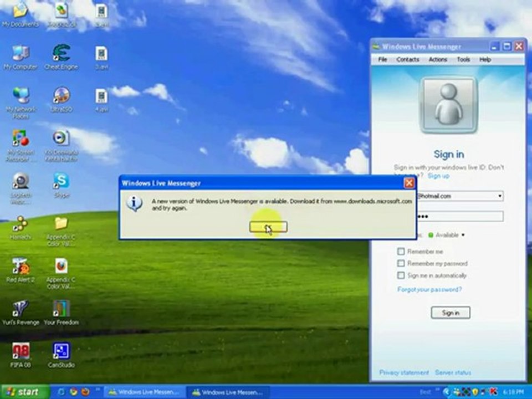Image resolution: width=532 pixels, height=399 pixels.
Task: Open the File menu in Messenger
Action: click(x=382, y=59)
